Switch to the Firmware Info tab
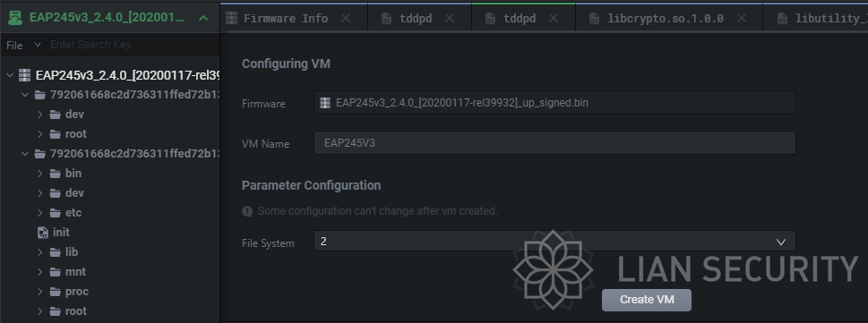Screen dimensions: 868x323 286,18
